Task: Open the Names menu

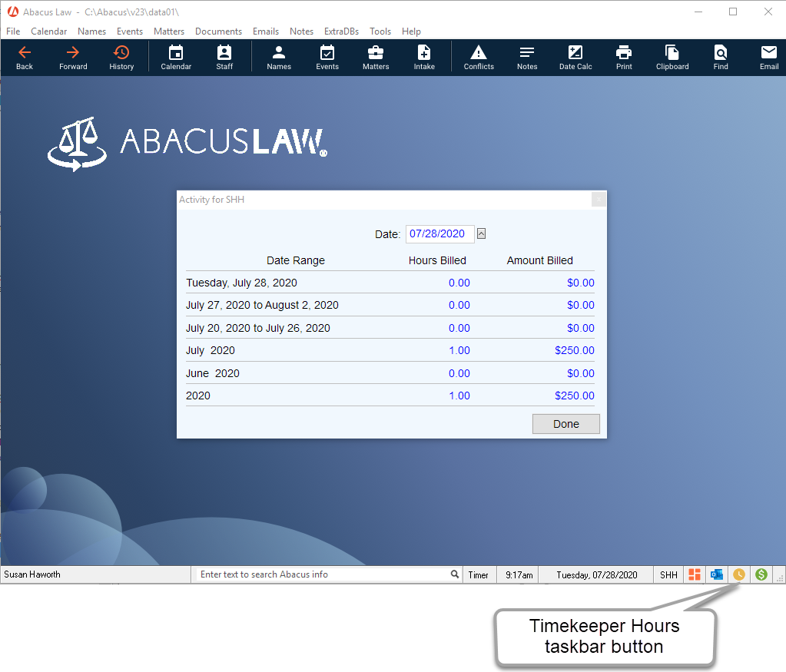Action: point(91,31)
